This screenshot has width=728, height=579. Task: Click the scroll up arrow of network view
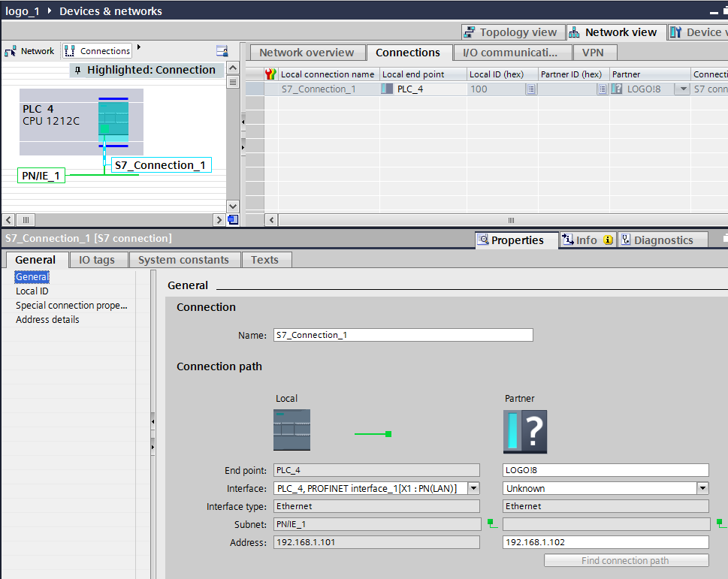(233, 68)
